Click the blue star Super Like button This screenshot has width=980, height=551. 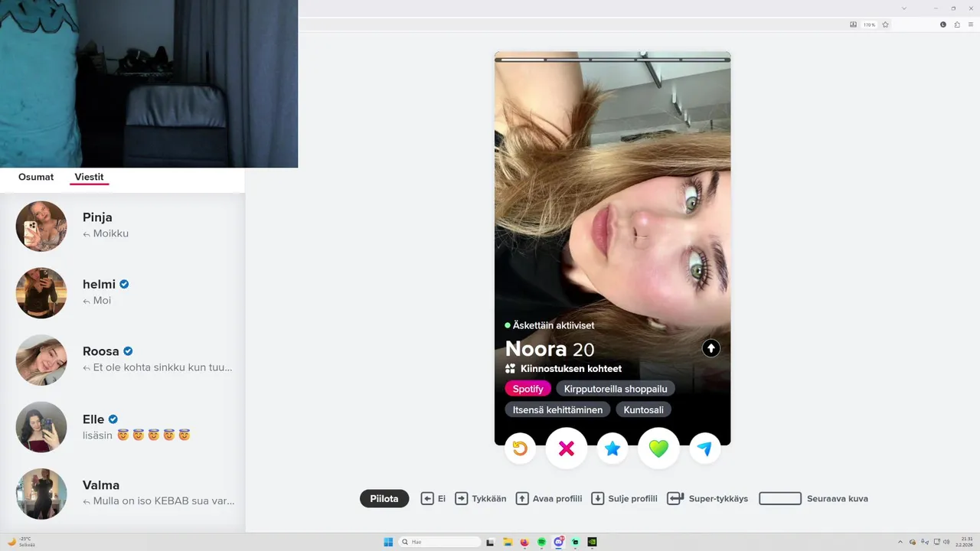pyautogui.click(x=612, y=448)
